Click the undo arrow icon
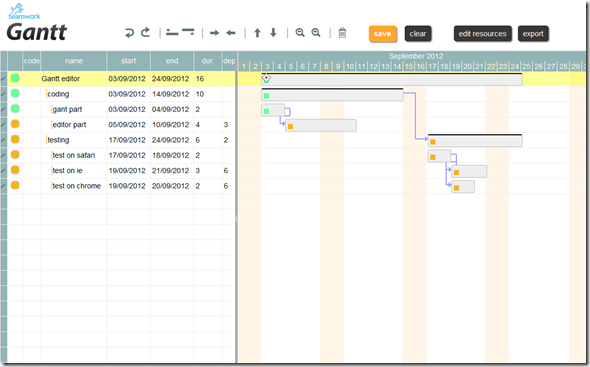 click(129, 33)
